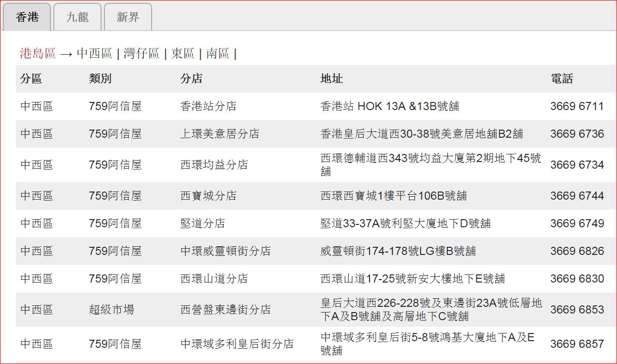Image resolution: width=617 pixels, height=364 pixels.
Task: Click address 威靈頓街174-178號LG樓B號舖
Action: coord(398,251)
